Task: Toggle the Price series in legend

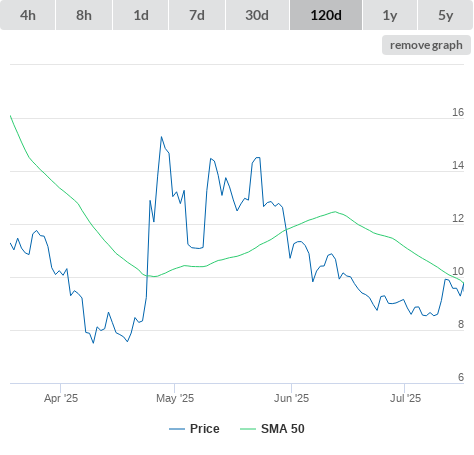Action: (204, 429)
